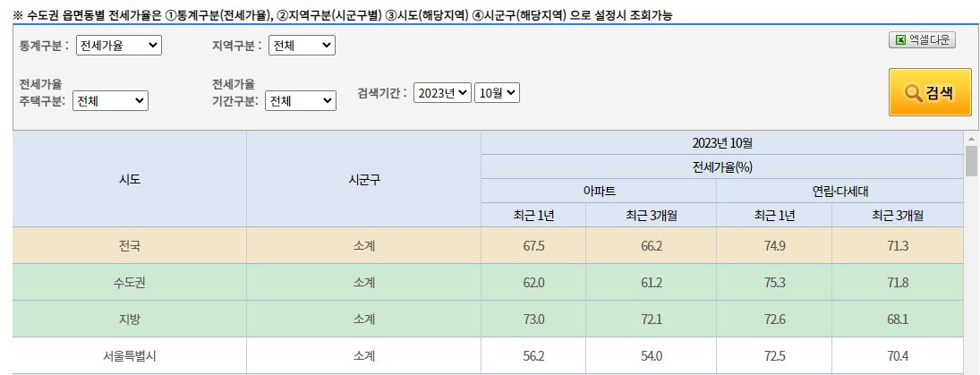Click the 전국 row label
This screenshot has width=980, height=375.
pos(130,245)
